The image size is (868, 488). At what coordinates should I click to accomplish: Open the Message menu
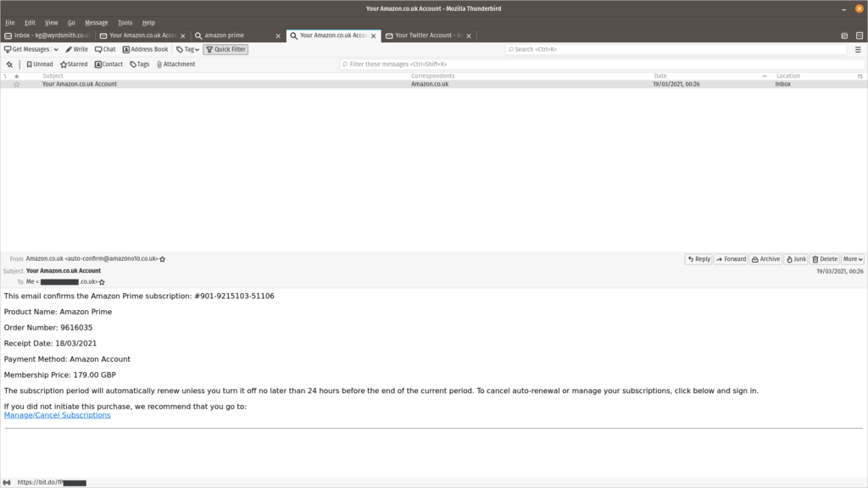point(97,23)
